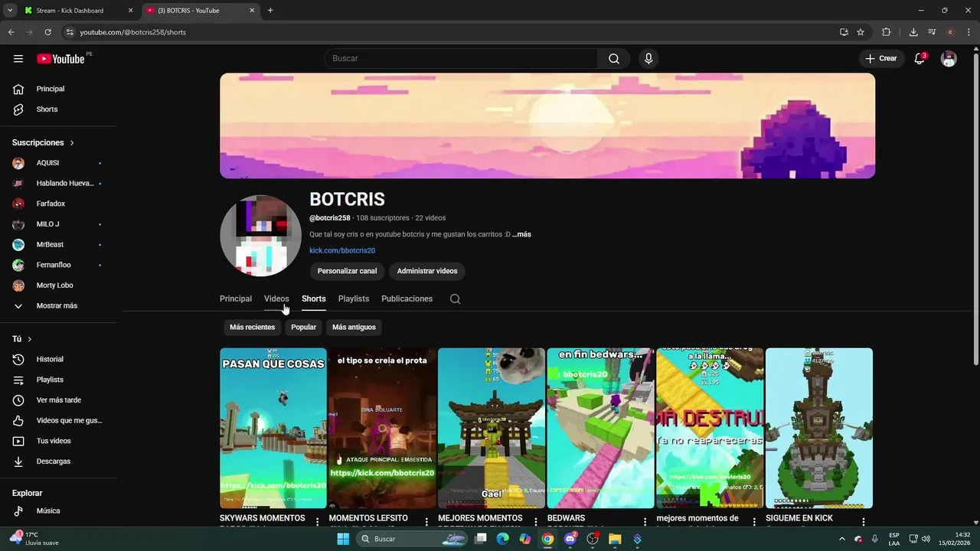The image size is (980, 551).
Task: Open 'en fin bedwars' short thumbnail
Action: [x=600, y=429]
